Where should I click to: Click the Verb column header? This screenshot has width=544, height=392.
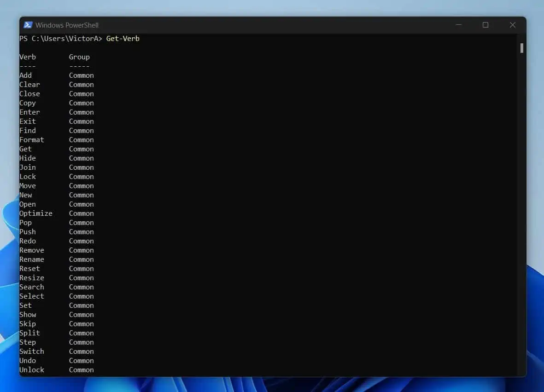point(28,57)
